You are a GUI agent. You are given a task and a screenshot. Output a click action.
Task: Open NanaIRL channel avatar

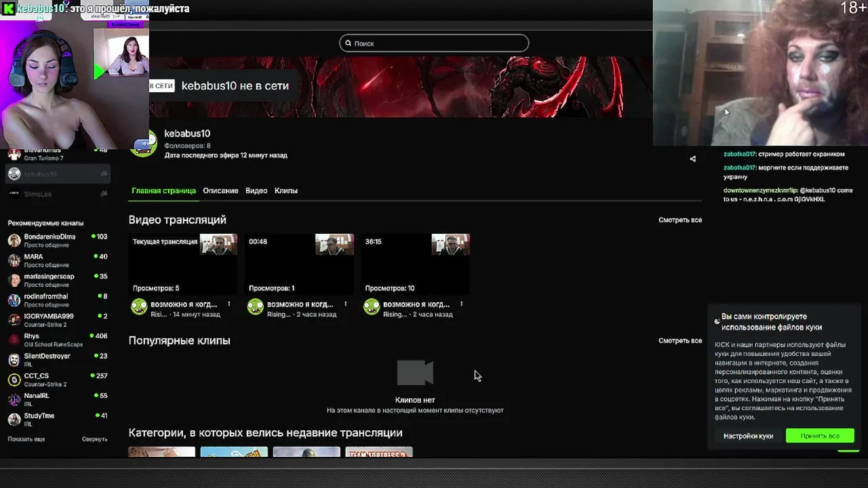(x=14, y=400)
